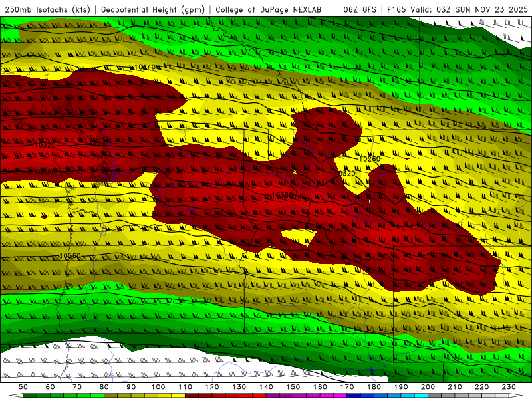Click the 10260 height contour label
The height and width of the screenshot is (399, 532).
pos(370,159)
